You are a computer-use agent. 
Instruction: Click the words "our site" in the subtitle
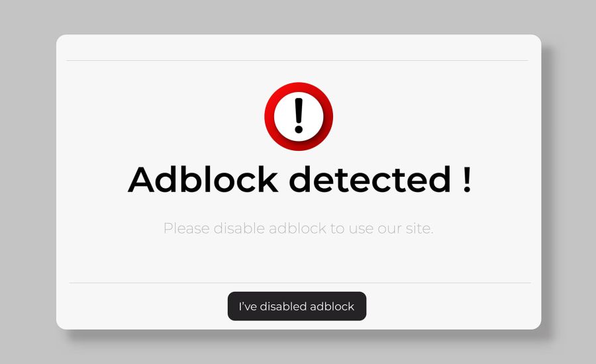pos(405,228)
